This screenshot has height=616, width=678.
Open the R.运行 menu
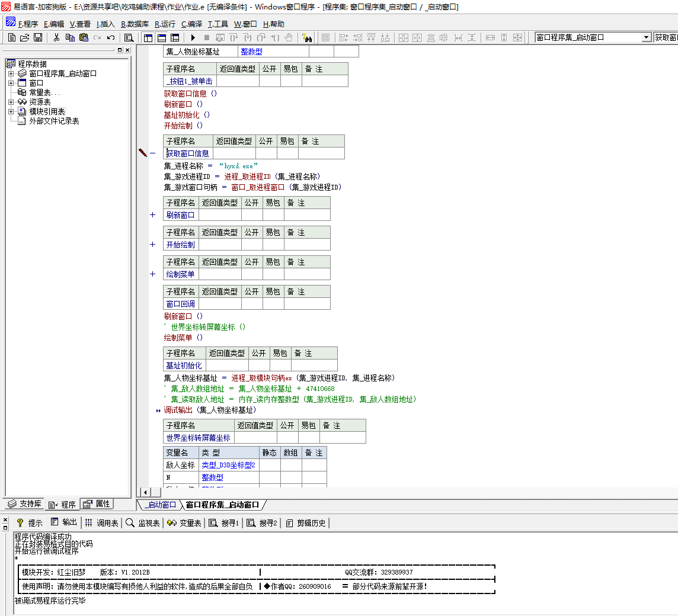(165, 24)
